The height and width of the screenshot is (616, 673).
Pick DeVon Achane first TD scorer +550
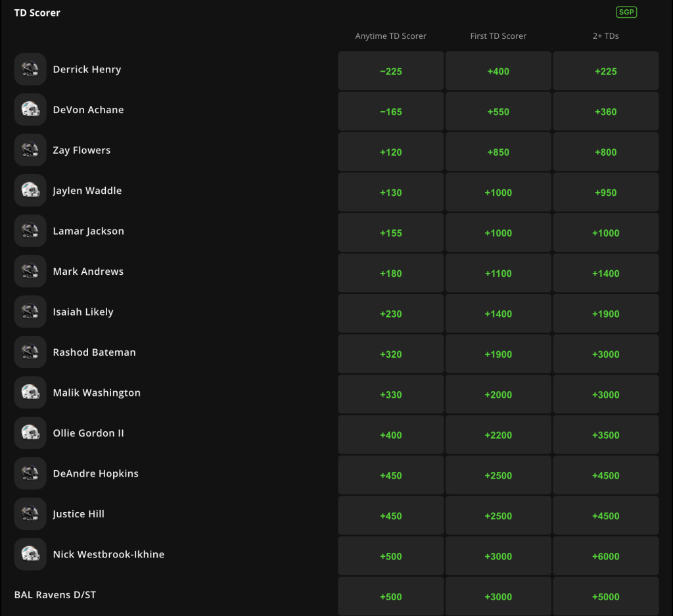498,112
